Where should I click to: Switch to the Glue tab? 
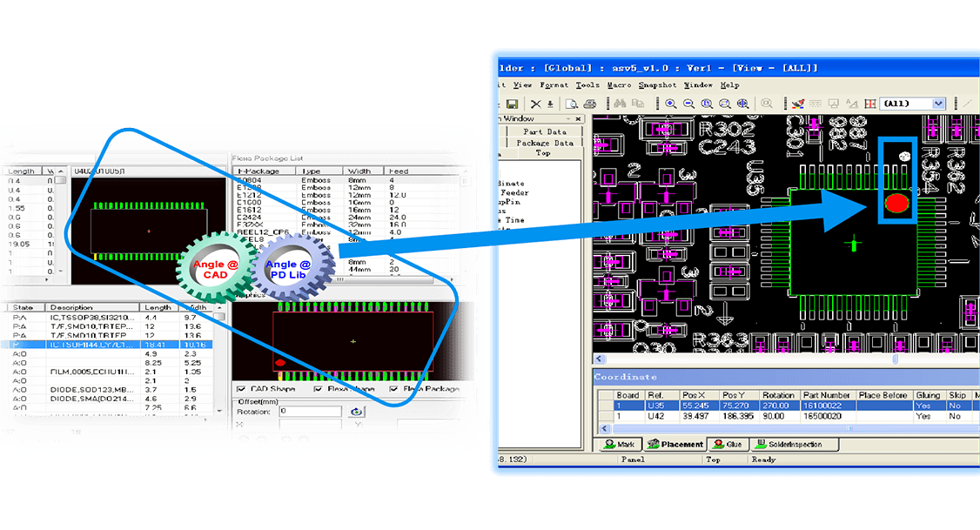[x=728, y=445]
